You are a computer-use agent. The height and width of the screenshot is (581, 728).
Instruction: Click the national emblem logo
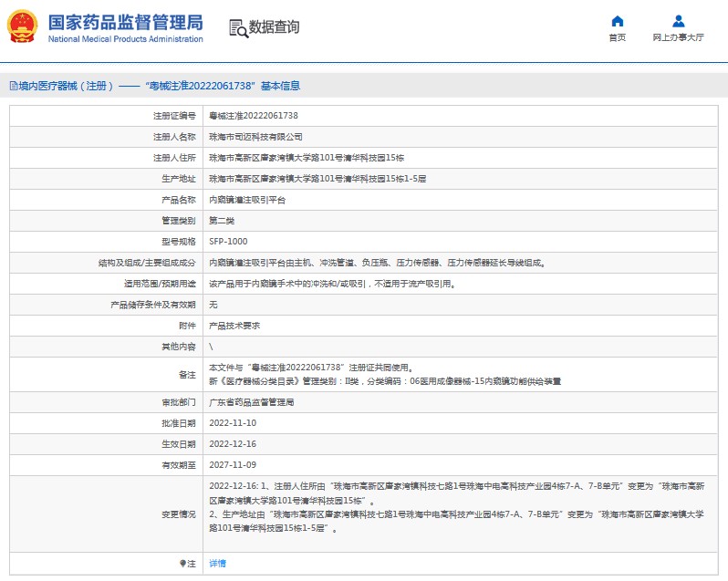(x=23, y=27)
